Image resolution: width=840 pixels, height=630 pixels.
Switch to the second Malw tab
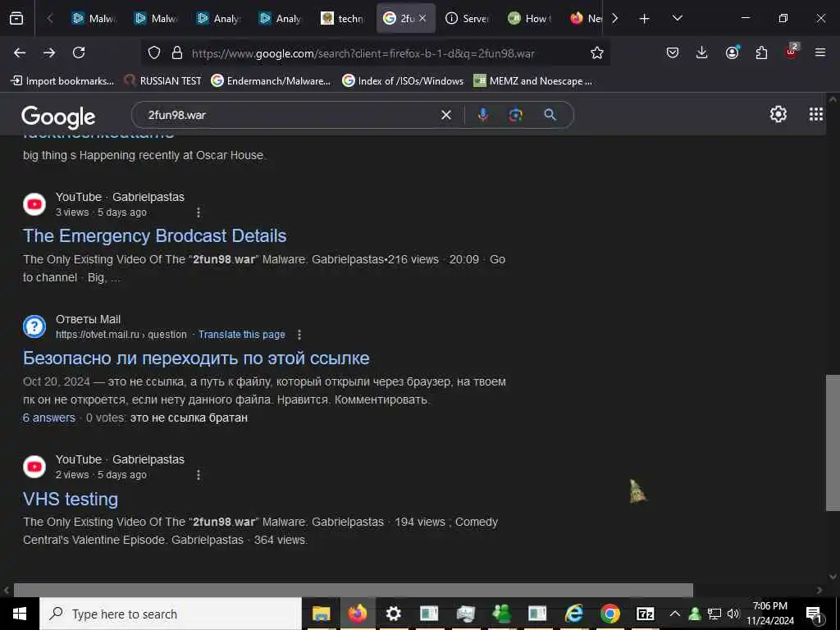tap(157, 18)
